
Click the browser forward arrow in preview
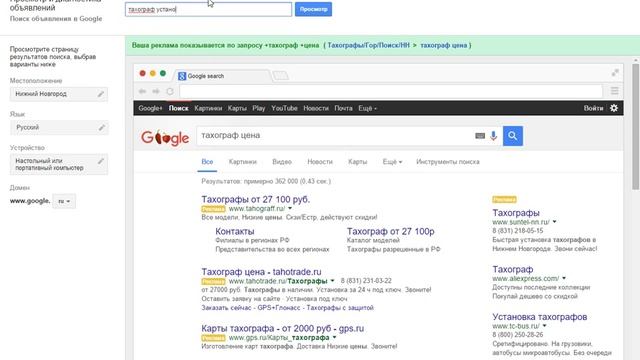pyautogui.click(x=156, y=91)
